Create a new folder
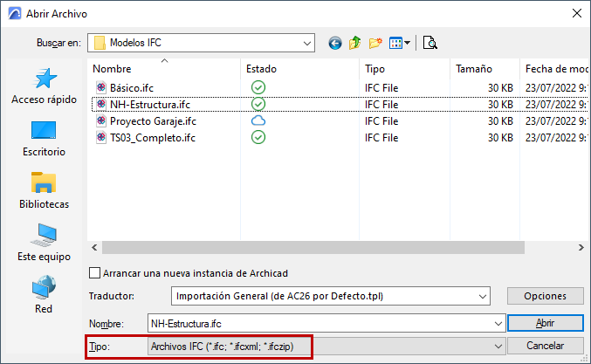Image resolution: width=591 pixels, height=364 pixels. [x=375, y=43]
